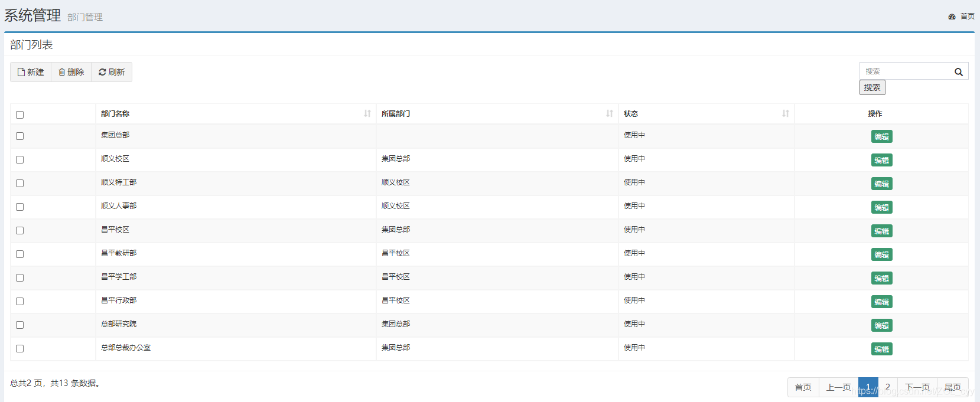Edit the 昌平教研部 department
Screen dimensions: 980x402
881,254
